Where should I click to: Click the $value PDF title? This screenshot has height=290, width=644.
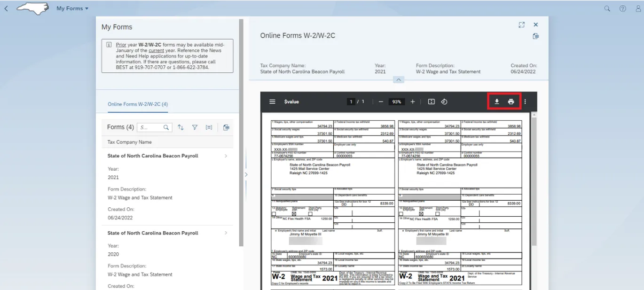291,102
